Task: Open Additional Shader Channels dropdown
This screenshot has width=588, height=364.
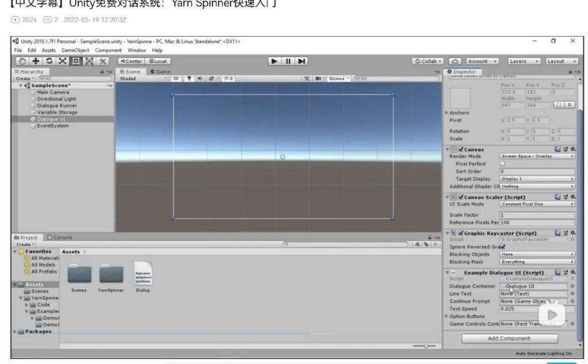Action: [537, 187]
